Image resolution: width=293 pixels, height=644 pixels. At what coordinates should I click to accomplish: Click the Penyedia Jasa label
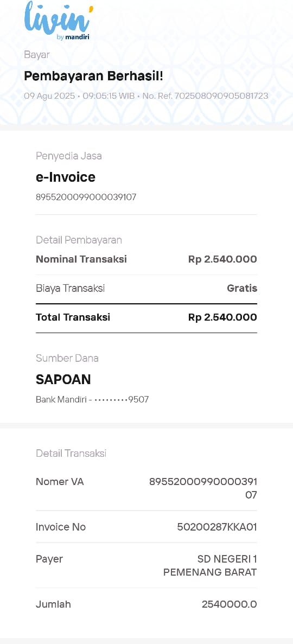[x=68, y=156]
